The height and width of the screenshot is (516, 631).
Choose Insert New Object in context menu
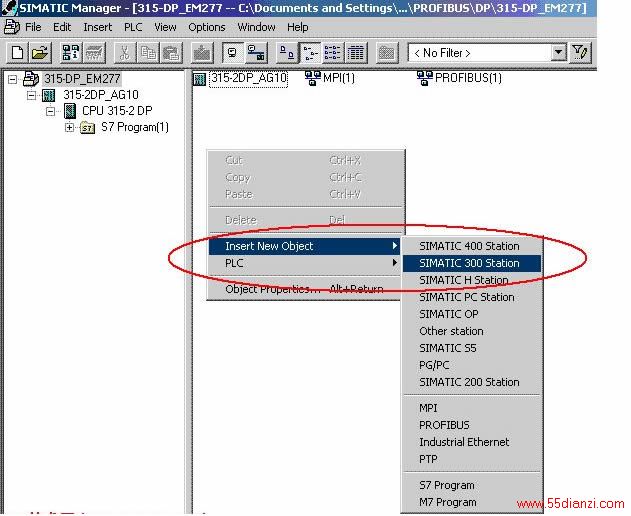click(304, 246)
